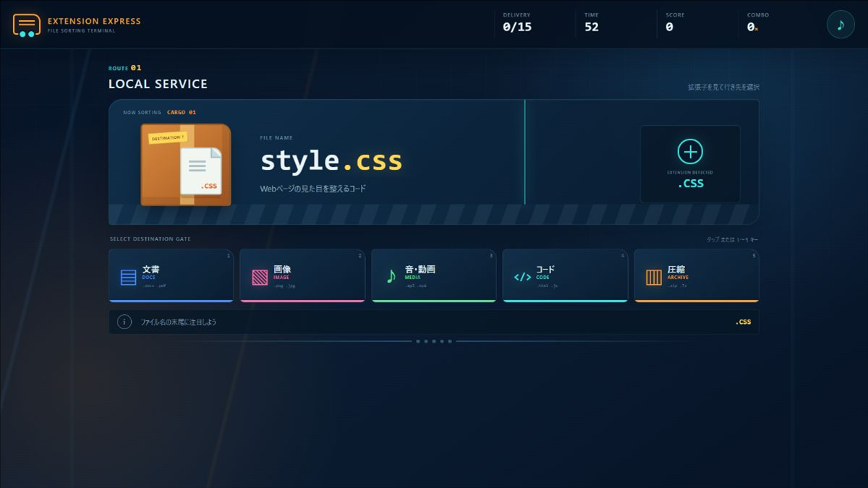Click the EXTENSION EXPRESS title text
Screen dimensions: 868x488
tap(94, 21)
